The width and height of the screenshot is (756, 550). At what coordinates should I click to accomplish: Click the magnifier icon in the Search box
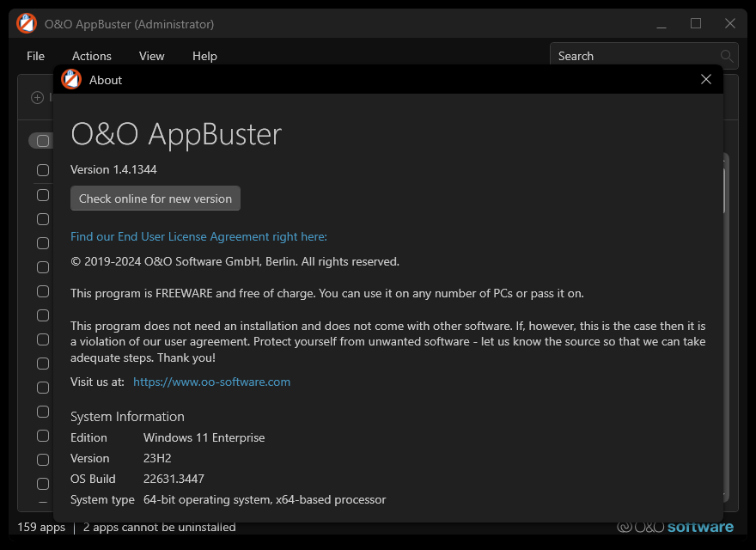727,56
